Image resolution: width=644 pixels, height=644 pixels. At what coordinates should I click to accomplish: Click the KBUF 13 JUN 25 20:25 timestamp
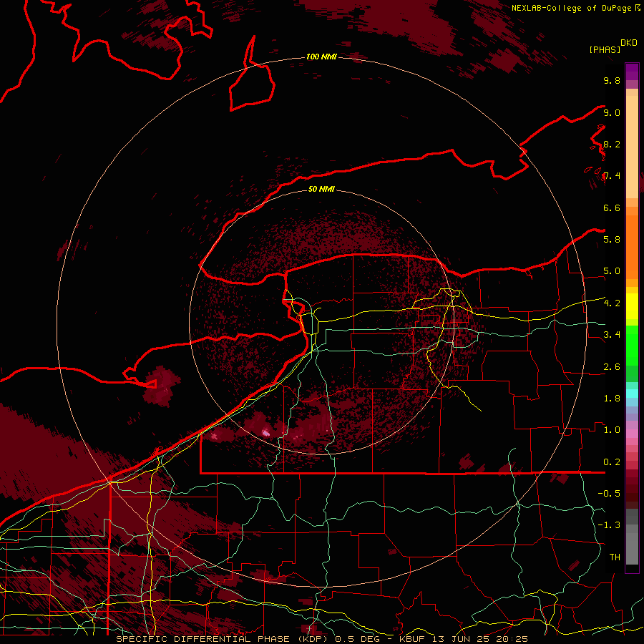[464, 639]
